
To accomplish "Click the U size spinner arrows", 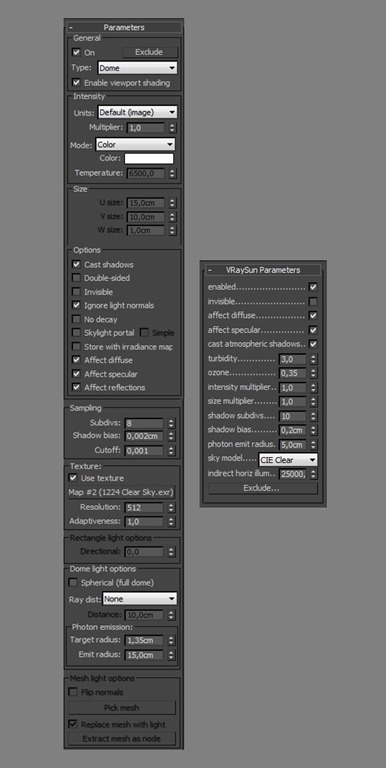I will (x=172, y=203).
